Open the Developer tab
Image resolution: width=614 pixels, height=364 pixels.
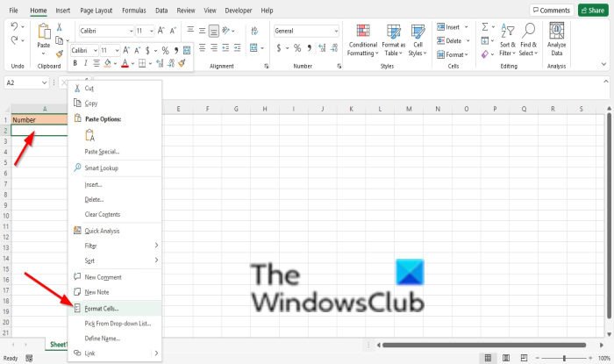tap(238, 11)
